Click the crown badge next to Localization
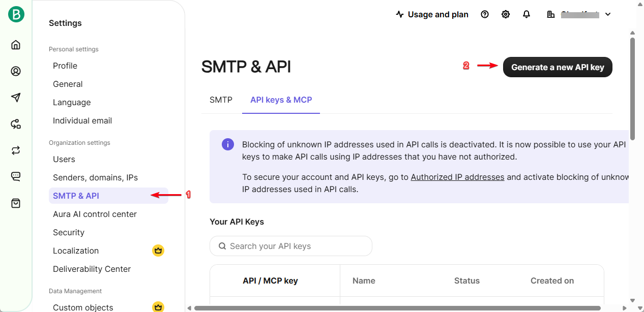Image resolution: width=644 pixels, height=312 pixels. click(158, 251)
